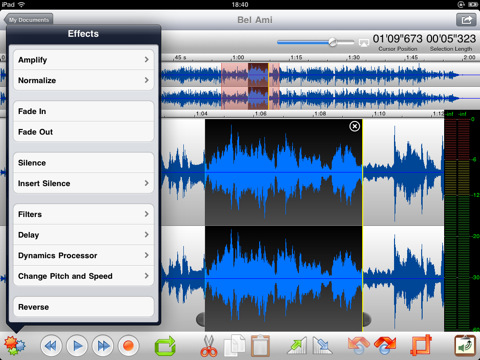Rewind to the start of audio
The width and height of the screenshot is (480, 360).
tap(51, 346)
